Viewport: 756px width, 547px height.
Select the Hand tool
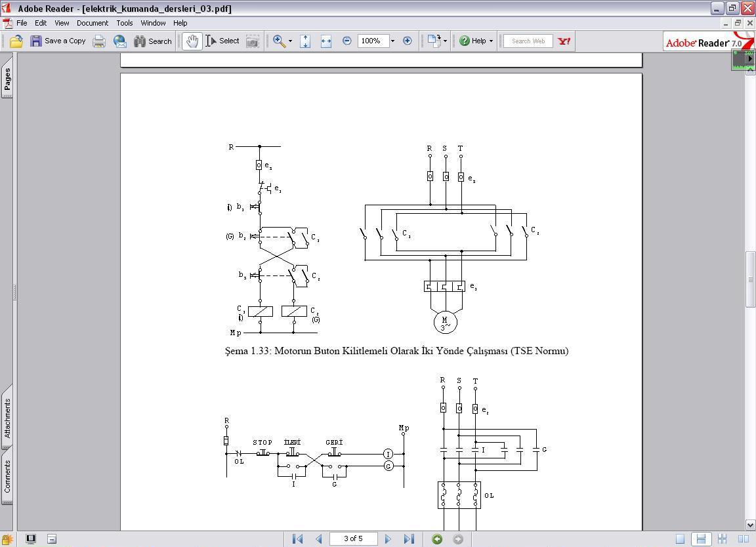coord(192,41)
